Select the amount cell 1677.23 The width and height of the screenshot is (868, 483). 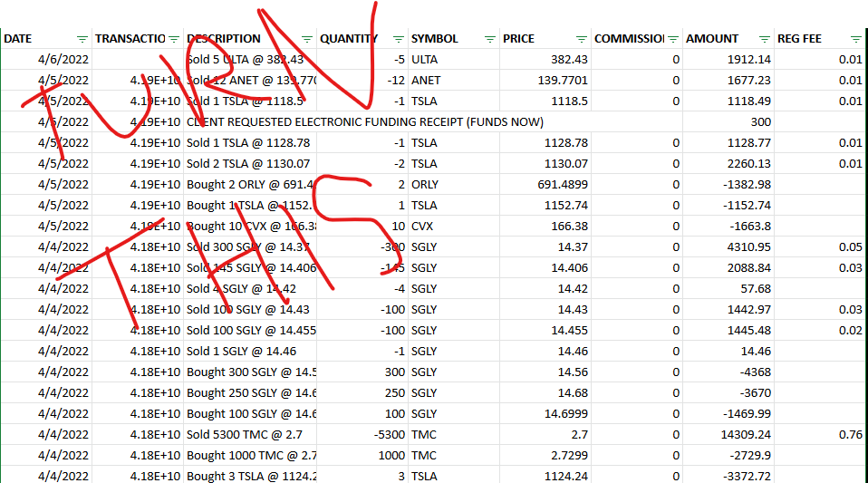point(728,81)
